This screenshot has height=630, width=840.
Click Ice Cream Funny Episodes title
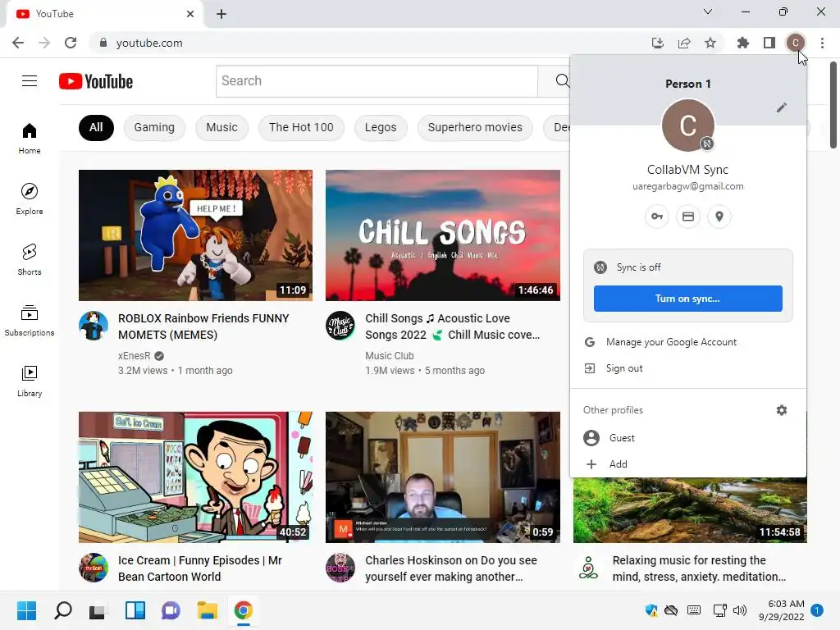click(200, 568)
